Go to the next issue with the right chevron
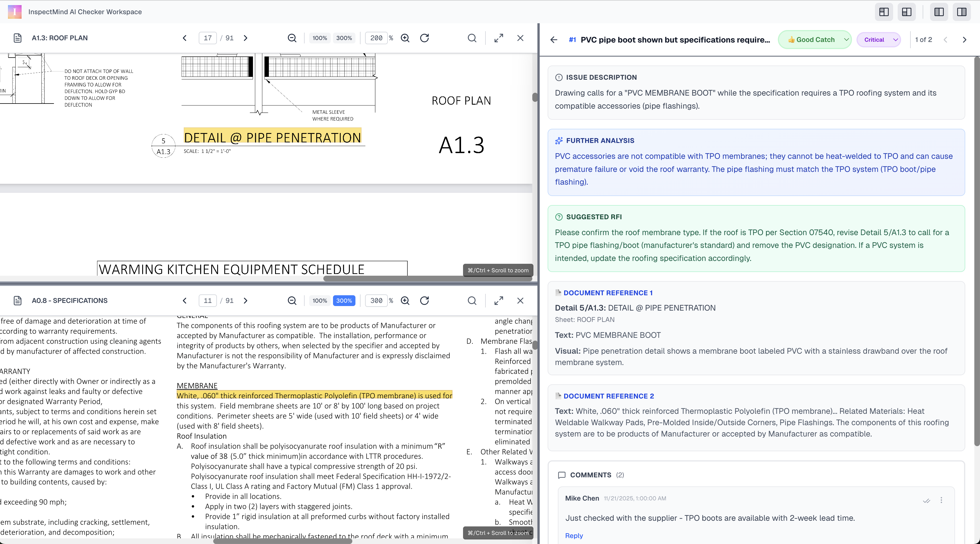The height and width of the screenshot is (544, 980). [964, 39]
